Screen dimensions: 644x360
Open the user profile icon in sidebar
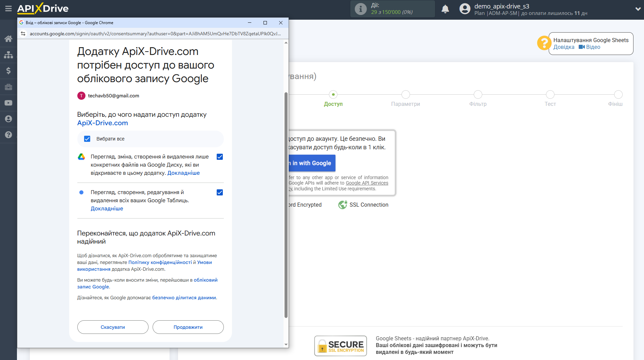[8, 119]
